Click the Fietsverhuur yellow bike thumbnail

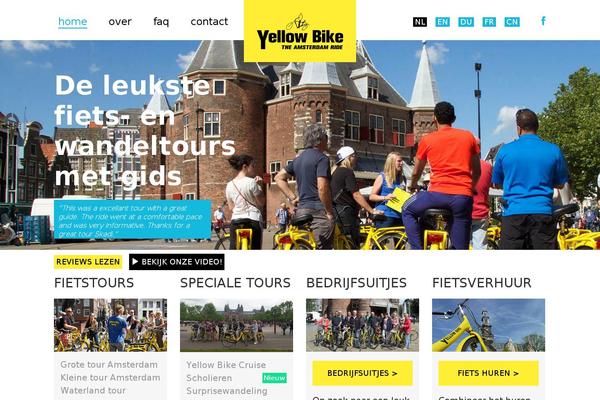(x=488, y=325)
